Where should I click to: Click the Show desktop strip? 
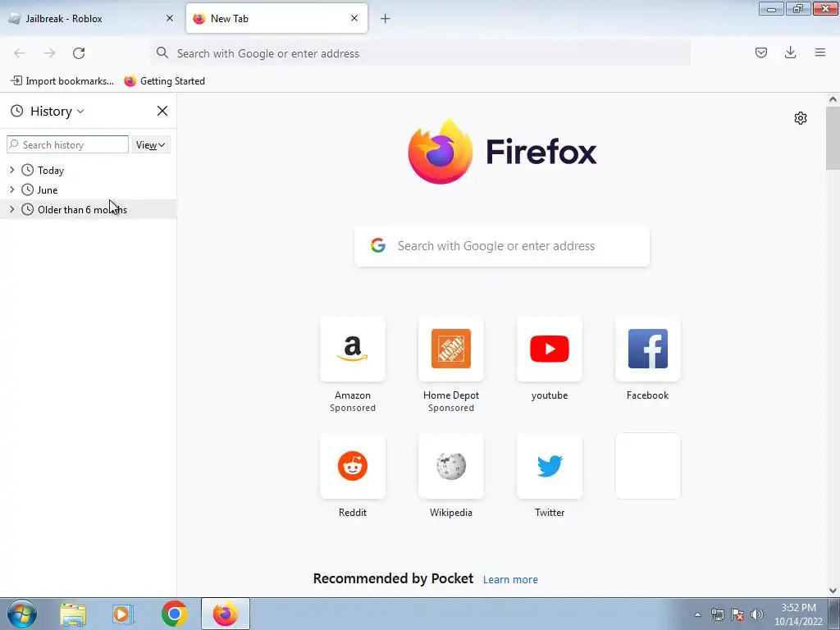[x=834, y=614]
